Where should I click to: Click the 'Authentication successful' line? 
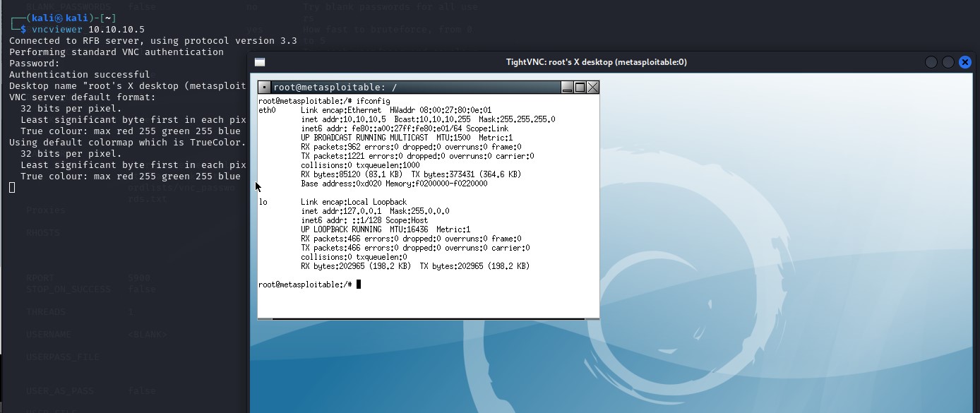80,74
